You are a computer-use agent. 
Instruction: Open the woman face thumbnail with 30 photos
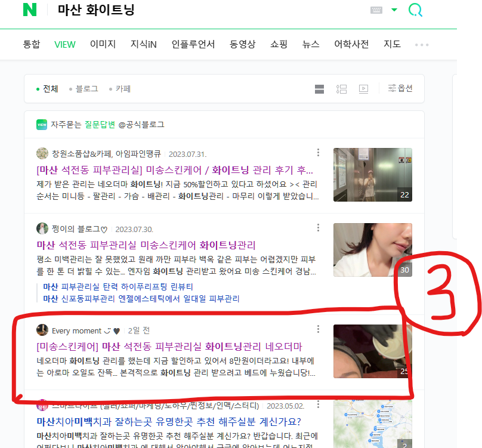[x=373, y=250]
